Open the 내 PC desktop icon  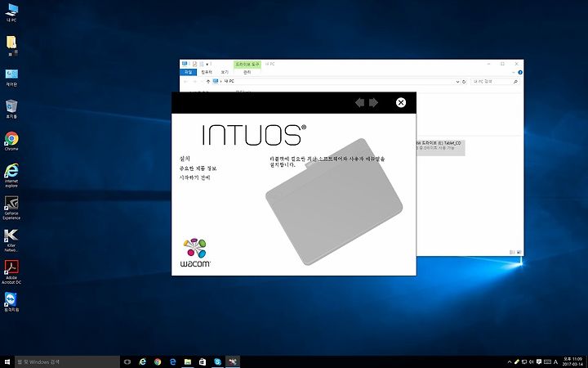11,12
